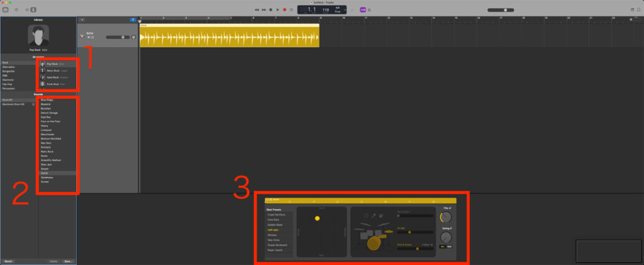Choose Manchester from the Sounds list
This screenshot has height=265, width=644.
point(47,135)
